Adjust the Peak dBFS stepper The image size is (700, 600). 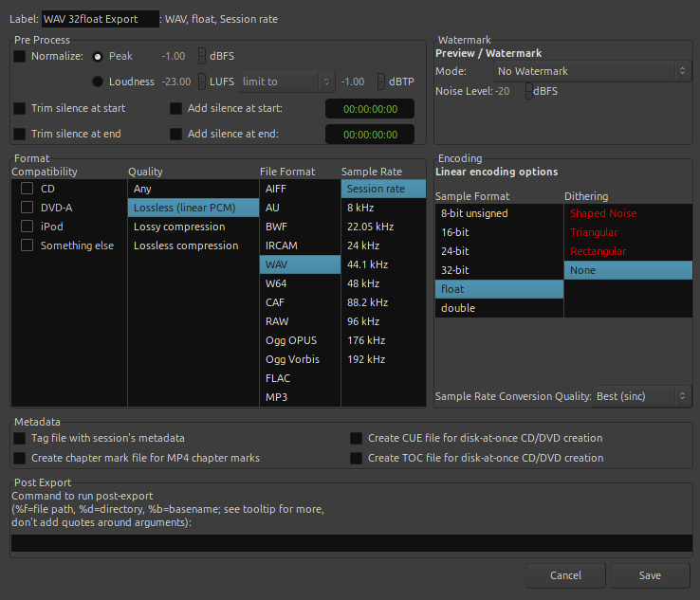tap(201, 57)
